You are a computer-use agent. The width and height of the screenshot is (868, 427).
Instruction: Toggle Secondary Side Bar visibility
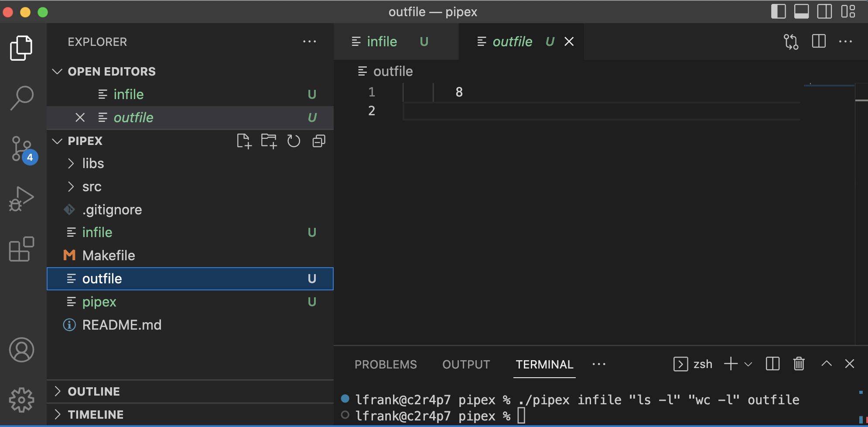click(824, 11)
